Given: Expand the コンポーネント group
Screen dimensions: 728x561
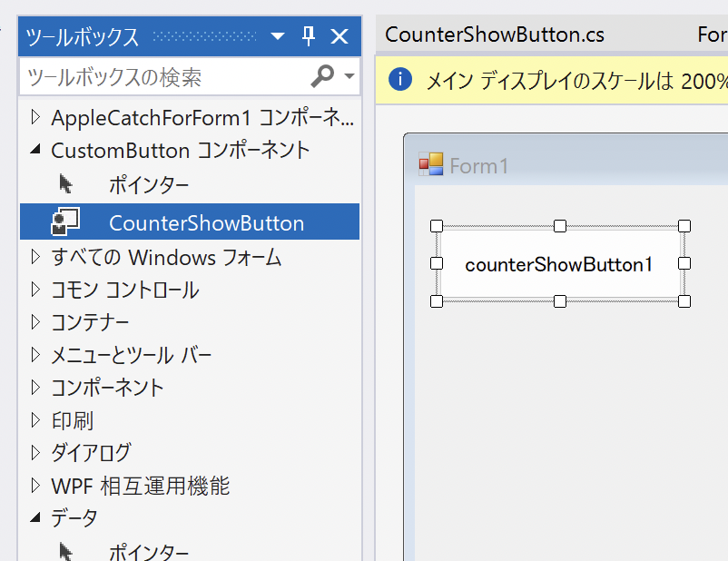Looking at the screenshot, I should [x=35, y=388].
